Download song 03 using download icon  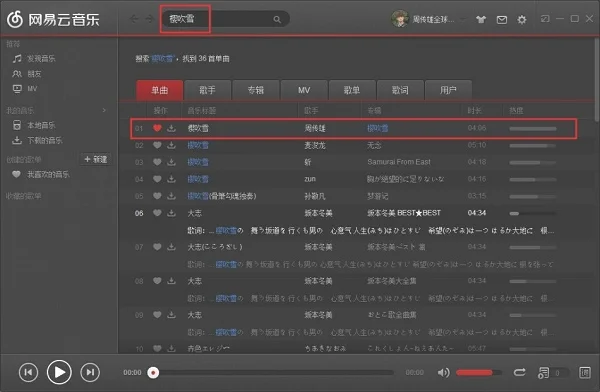[171, 162]
